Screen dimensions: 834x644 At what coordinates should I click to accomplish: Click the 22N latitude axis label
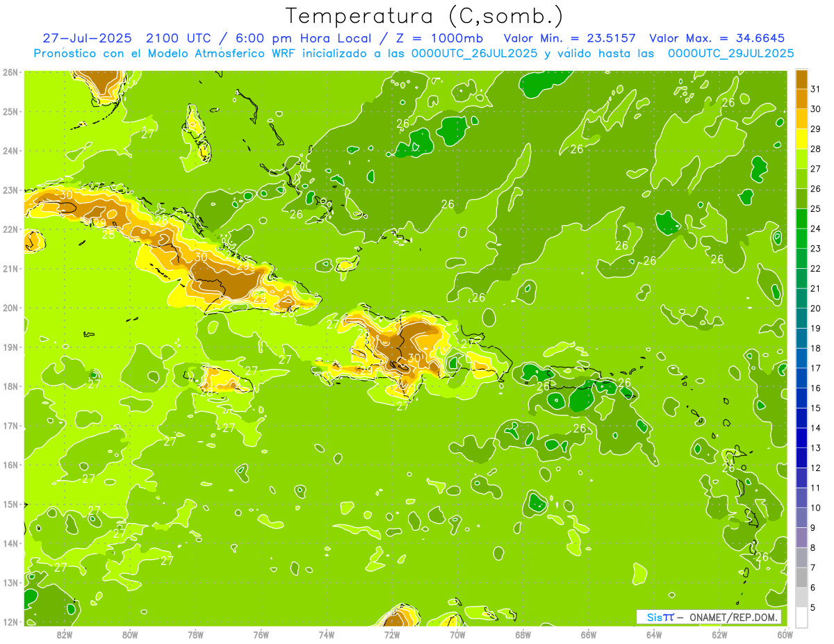point(10,229)
